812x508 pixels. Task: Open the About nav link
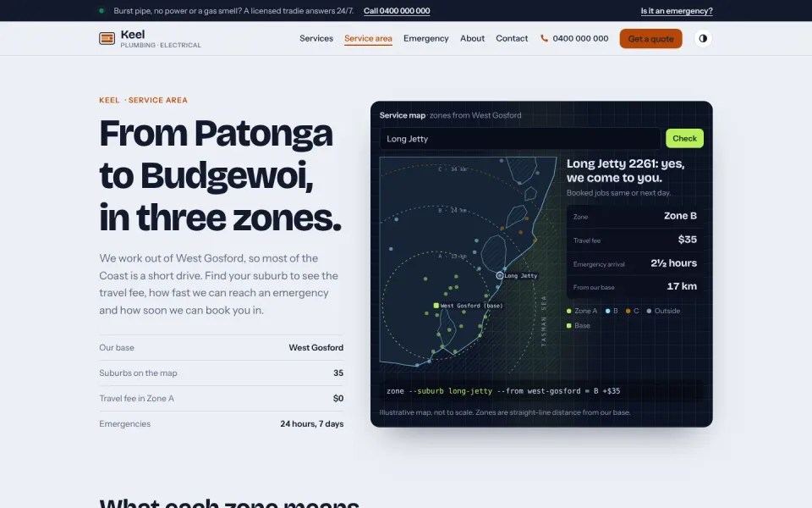(x=472, y=38)
